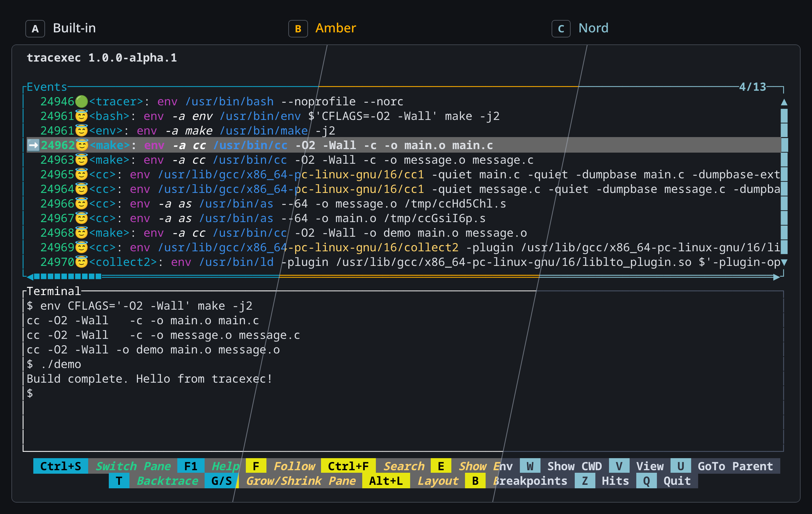The width and height of the screenshot is (812, 514).
Task: Toggle Show CWD label
Action: pyautogui.click(x=575, y=466)
